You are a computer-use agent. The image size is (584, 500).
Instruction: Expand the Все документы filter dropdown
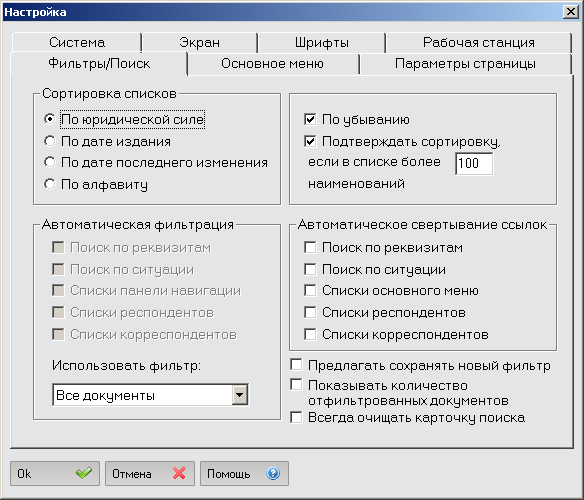click(239, 395)
